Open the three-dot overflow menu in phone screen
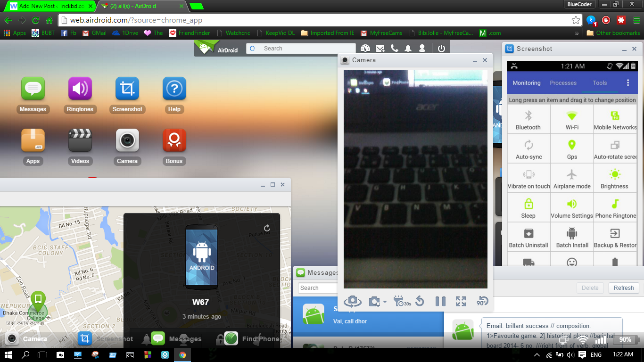644x362 pixels. (628, 83)
